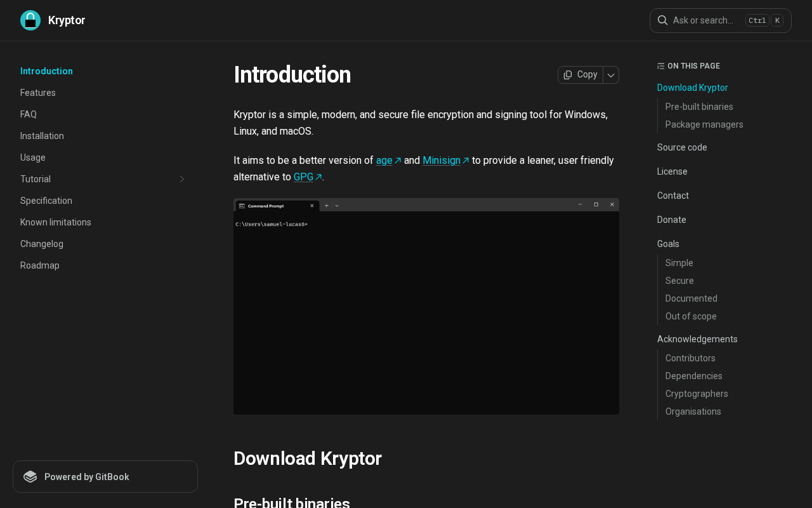
Task: Jump to Contributors subsection
Action: pos(690,358)
